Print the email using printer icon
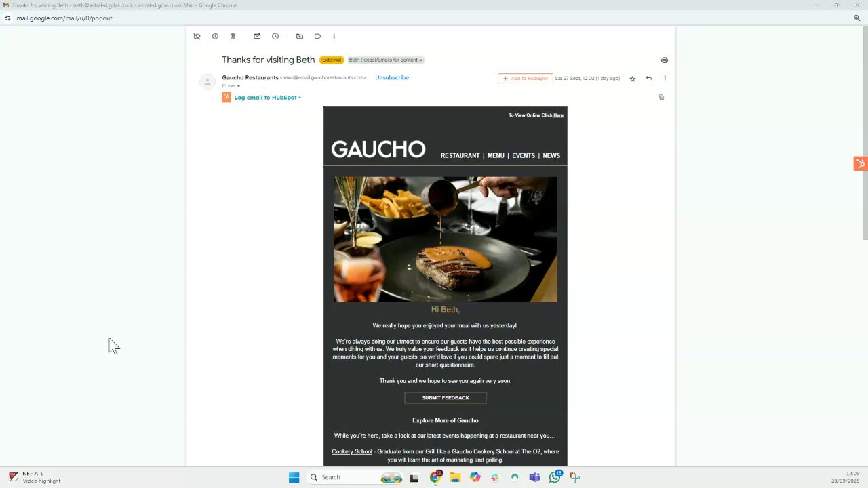 click(664, 60)
